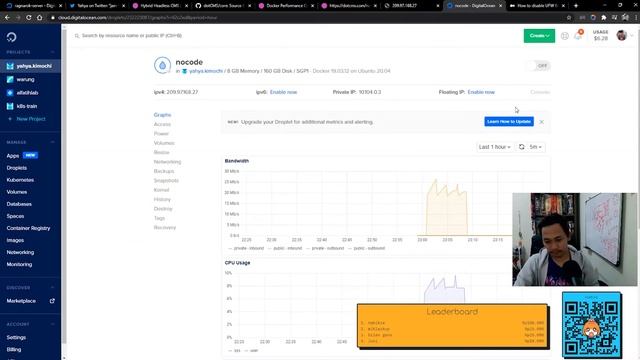This screenshot has height=360, width=640.
Task: Click the k8s-train project icon
Action: [x=10, y=106]
